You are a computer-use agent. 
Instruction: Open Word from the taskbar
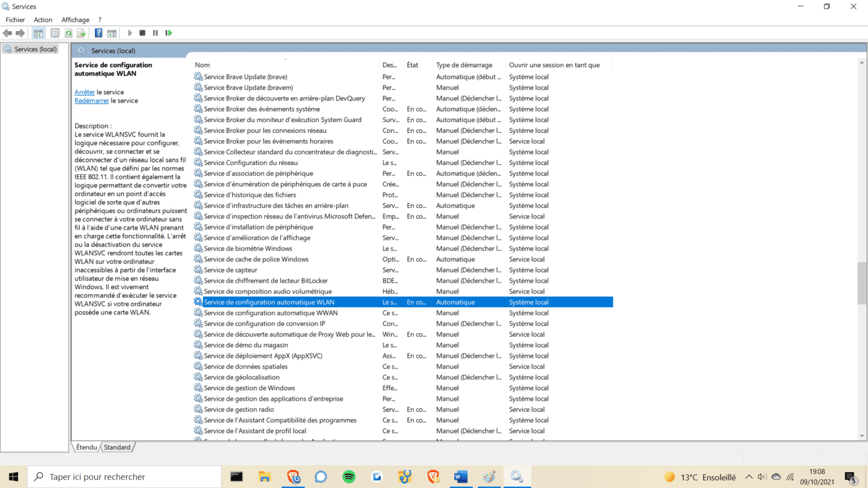461,477
